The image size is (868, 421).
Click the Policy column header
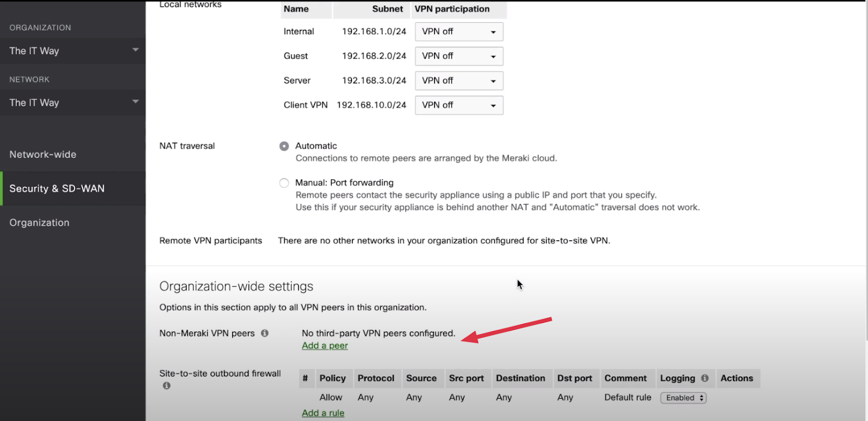click(x=332, y=378)
